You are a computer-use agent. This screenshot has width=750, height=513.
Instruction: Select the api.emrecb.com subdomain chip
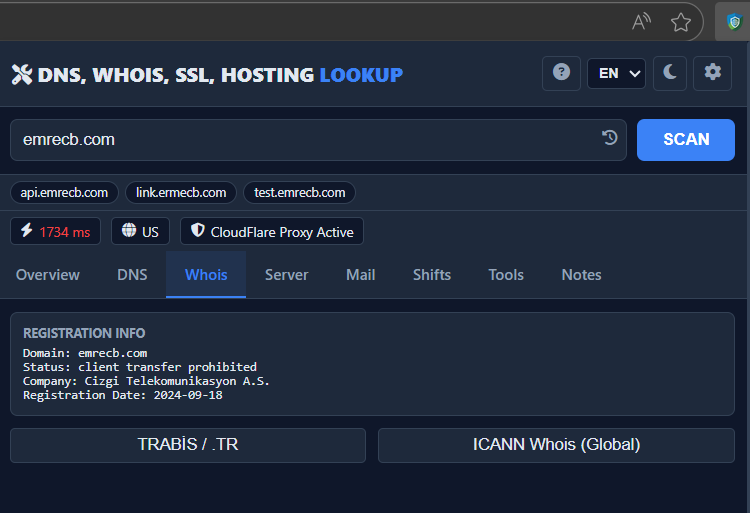(x=64, y=192)
